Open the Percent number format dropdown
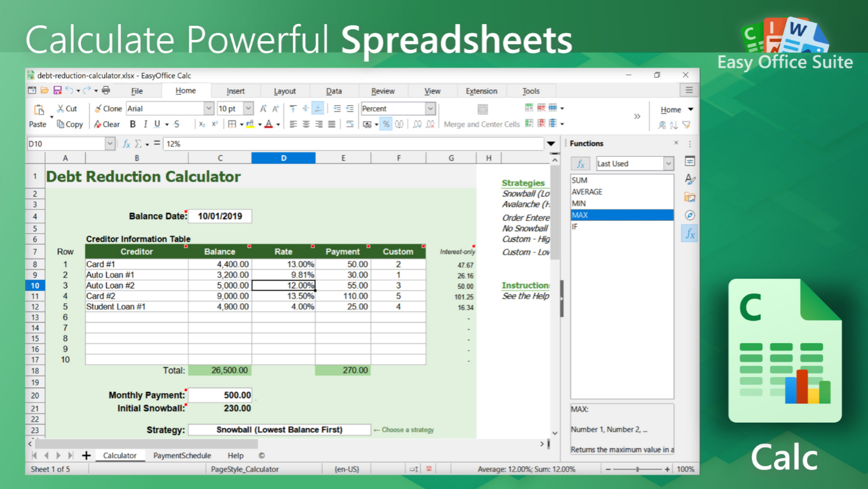The width and height of the screenshot is (868, 489). coord(430,108)
